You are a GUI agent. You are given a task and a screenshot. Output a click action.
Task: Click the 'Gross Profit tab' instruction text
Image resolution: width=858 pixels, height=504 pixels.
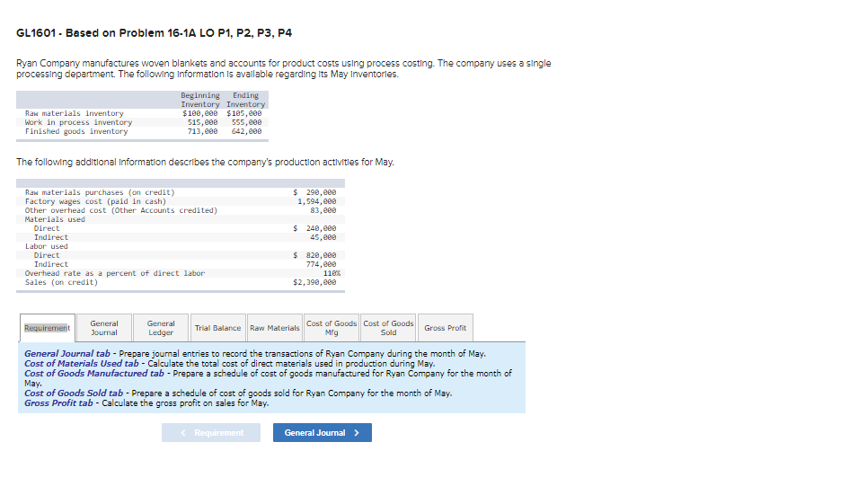click(58, 402)
